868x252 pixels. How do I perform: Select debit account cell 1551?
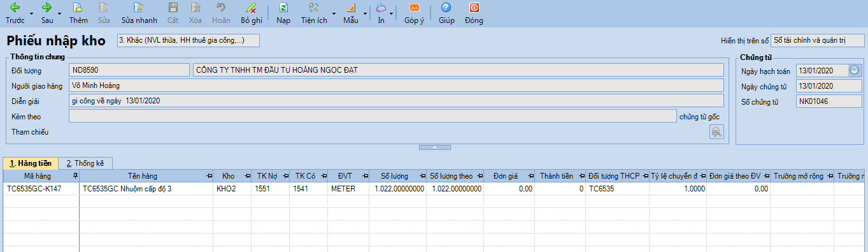tap(270, 189)
